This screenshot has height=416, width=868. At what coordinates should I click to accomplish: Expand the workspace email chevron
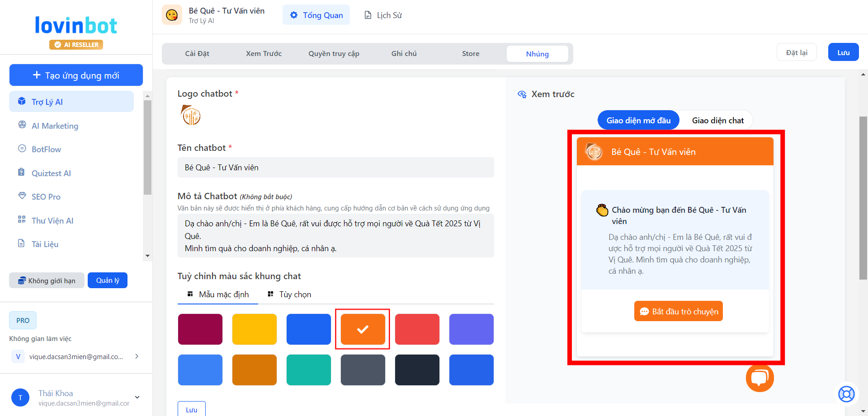tap(137, 356)
